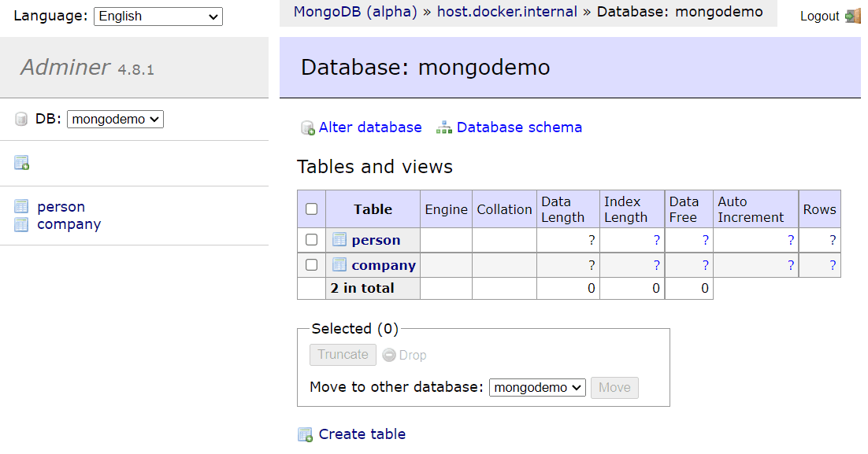The height and width of the screenshot is (454, 868).
Task: Click the Database schema icon
Action: pos(444,127)
